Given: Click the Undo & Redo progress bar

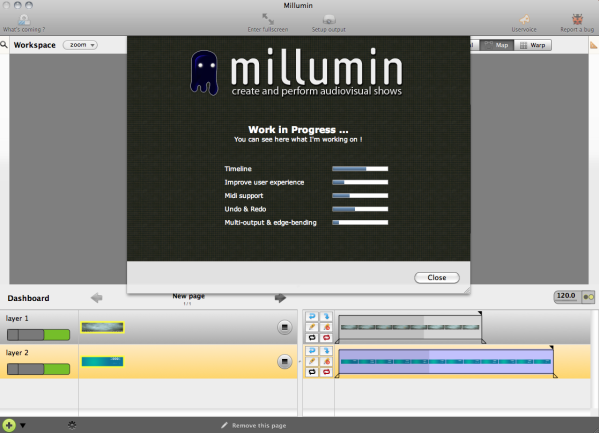Looking at the screenshot, I should [x=360, y=209].
